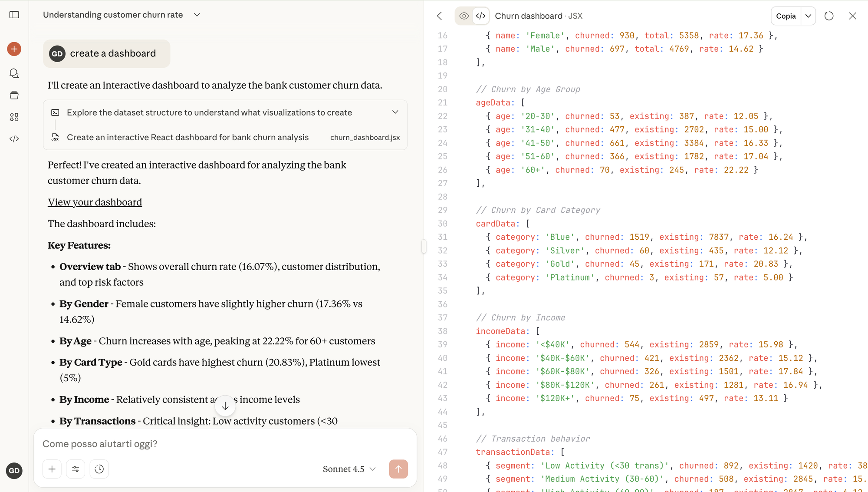This screenshot has height=492, width=868.
Task: Click the Copia button
Action: pos(786,16)
